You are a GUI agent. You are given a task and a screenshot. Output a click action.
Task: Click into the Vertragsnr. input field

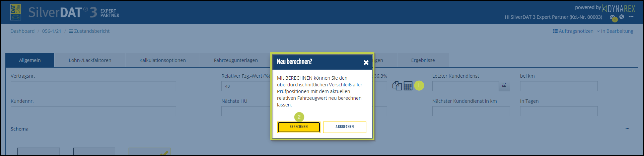[x=93, y=86]
